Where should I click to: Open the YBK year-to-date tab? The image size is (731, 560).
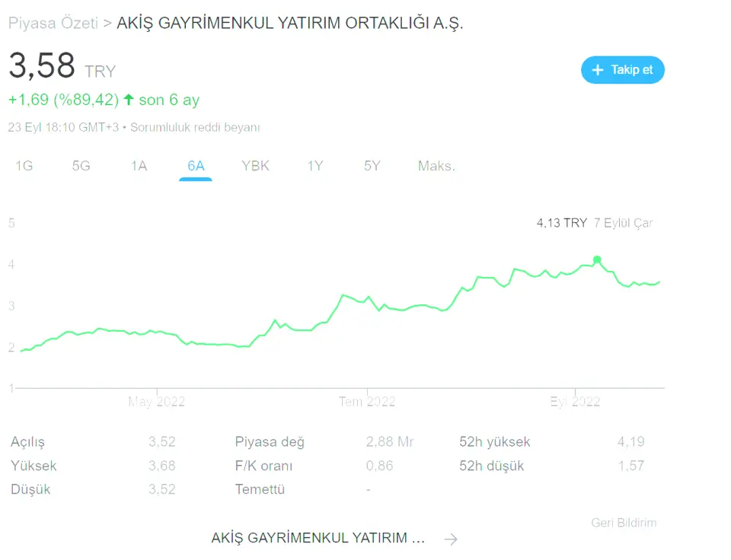tap(255, 166)
